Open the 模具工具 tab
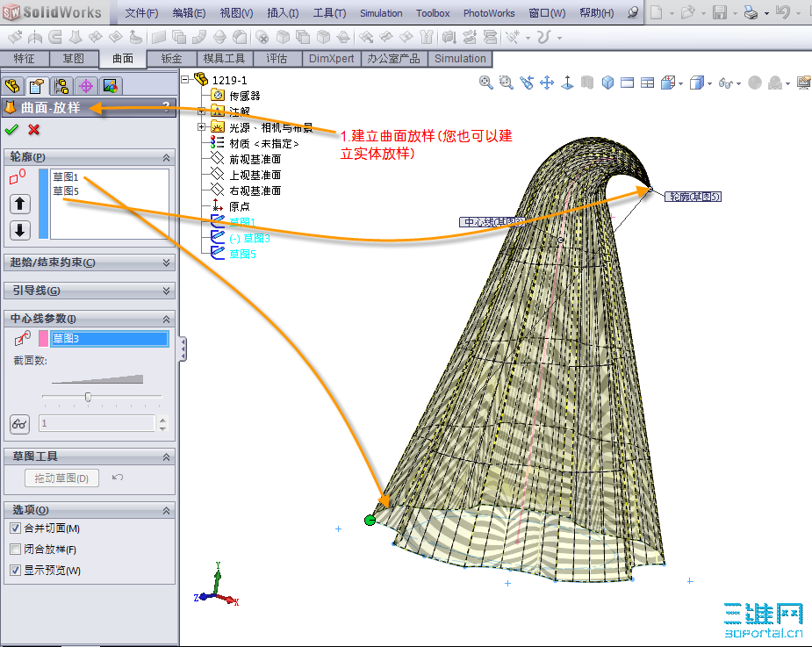Viewport: 812px width, 647px height. (224, 59)
